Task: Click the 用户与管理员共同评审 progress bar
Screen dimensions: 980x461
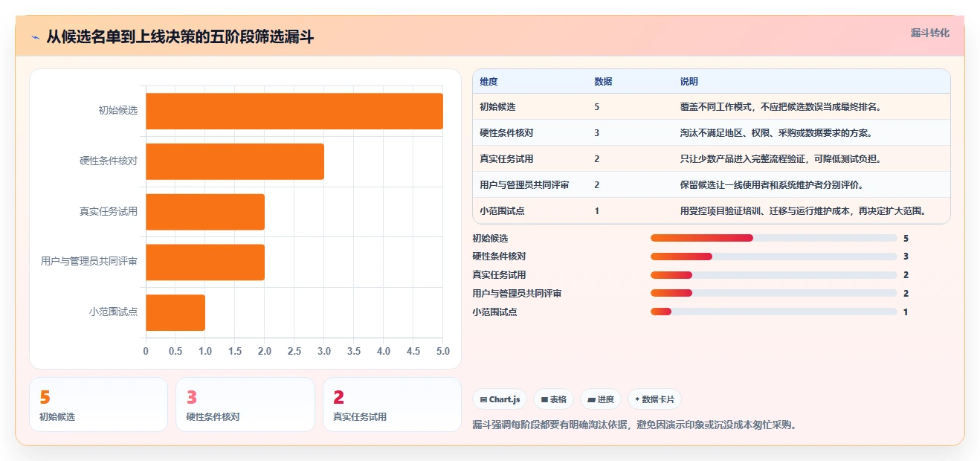Action: point(773,293)
